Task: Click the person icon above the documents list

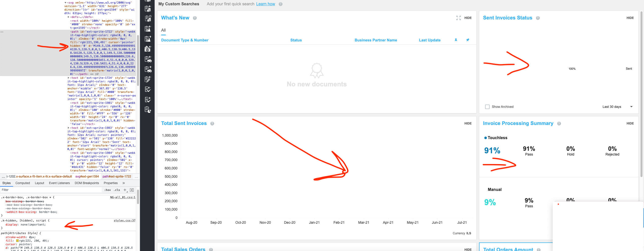Action: (x=456, y=40)
